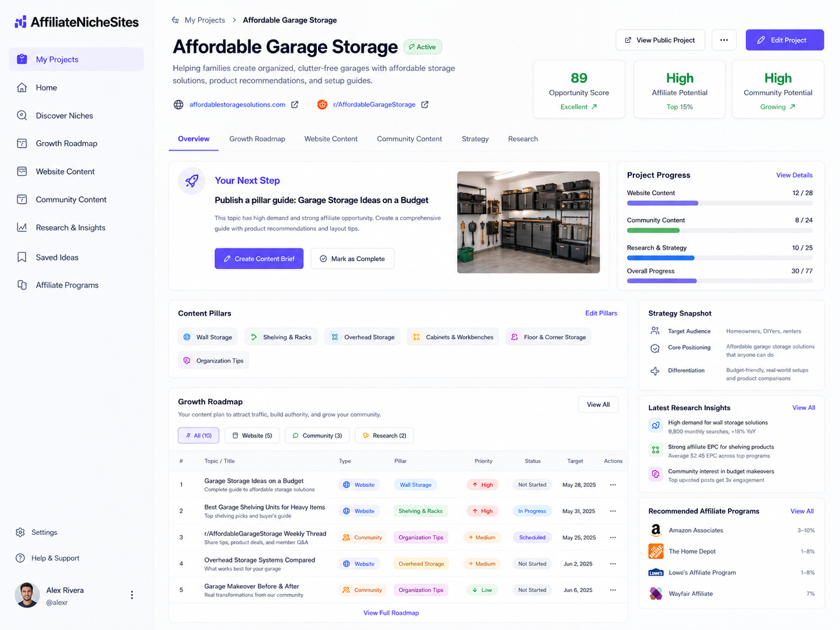Filter roadmap by Community (3)
Screen dimensions: 840x630
point(317,435)
